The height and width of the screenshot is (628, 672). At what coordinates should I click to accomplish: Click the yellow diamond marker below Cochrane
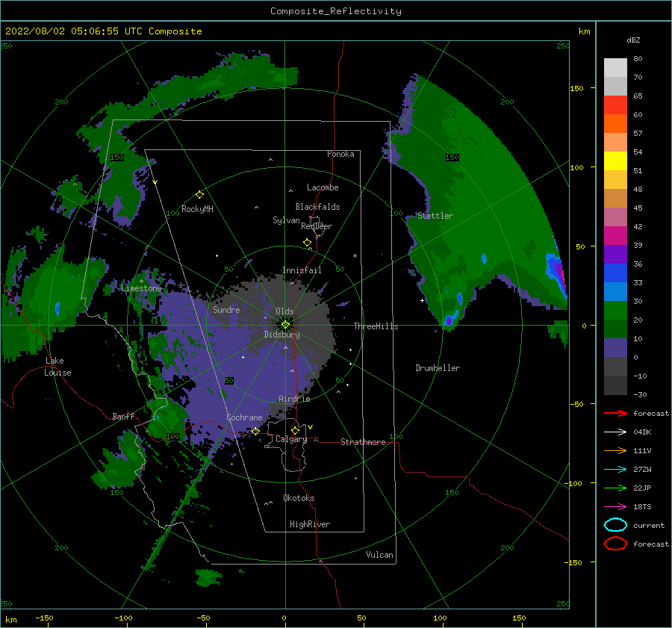255,431
